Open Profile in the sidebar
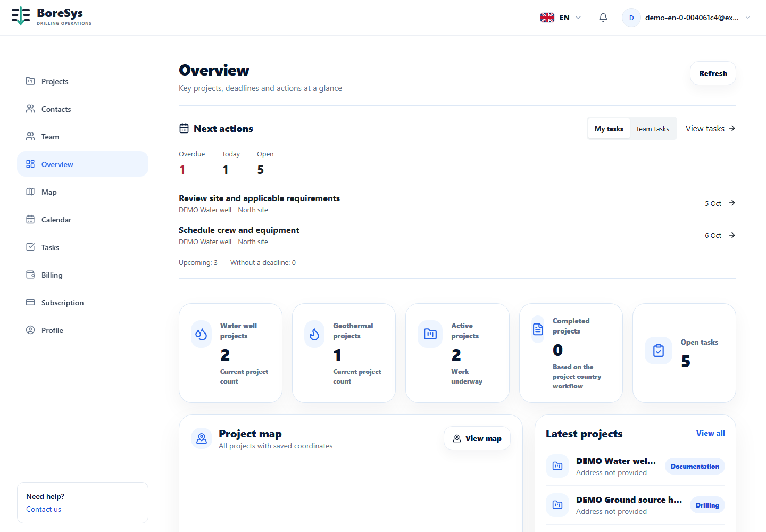The height and width of the screenshot is (532, 766). [x=82, y=330]
